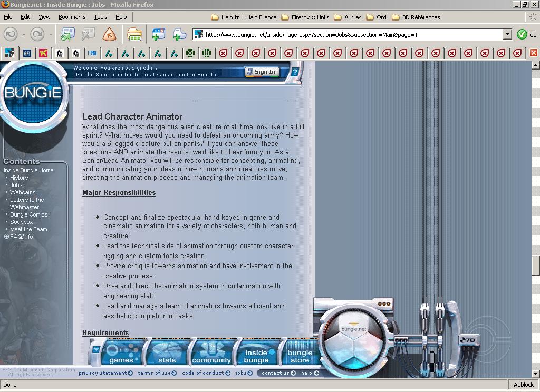The image size is (540, 392).
Task: Click the blue question mark help icon
Action: (x=295, y=72)
